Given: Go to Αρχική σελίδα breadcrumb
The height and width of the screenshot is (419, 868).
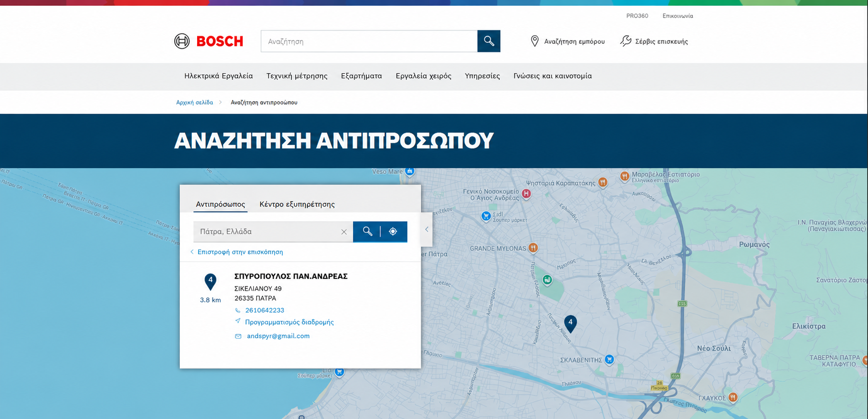Looking at the screenshot, I should tap(194, 102).
